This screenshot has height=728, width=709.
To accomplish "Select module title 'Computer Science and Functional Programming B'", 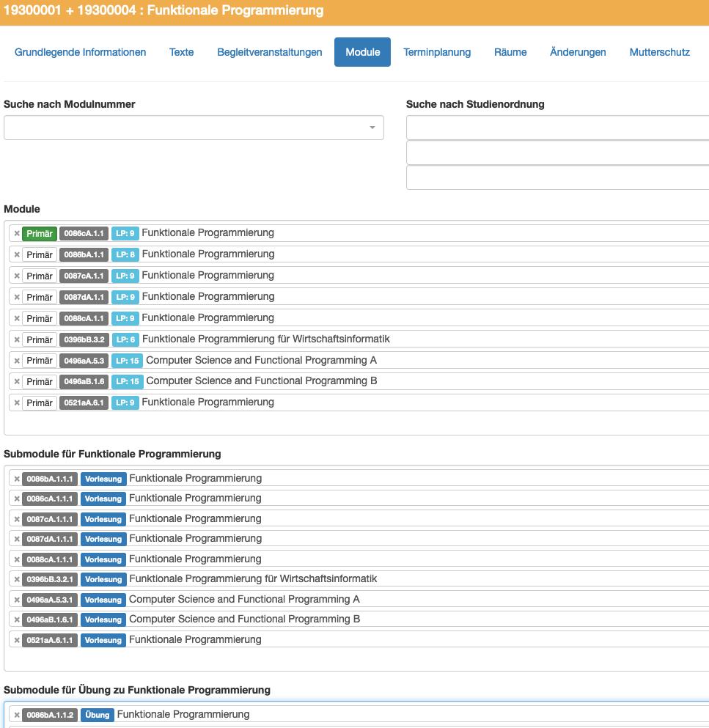I will coord(262,381).
